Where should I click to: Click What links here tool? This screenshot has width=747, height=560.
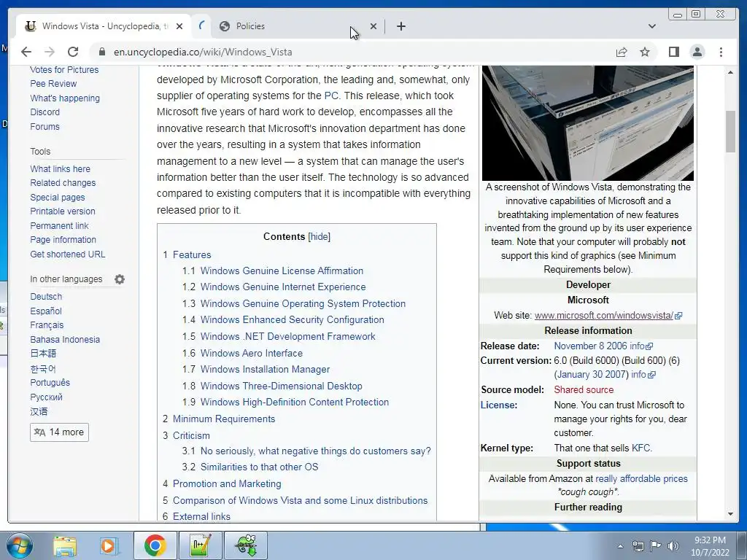(60, 168)
